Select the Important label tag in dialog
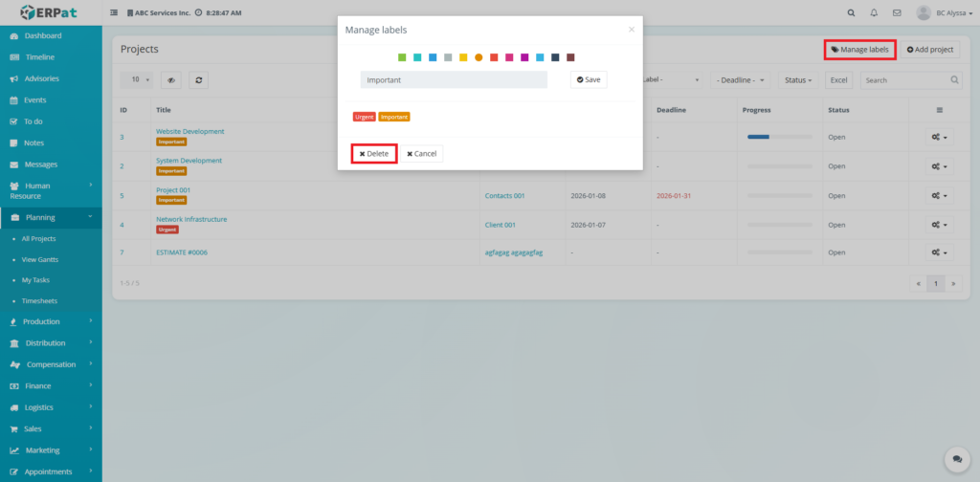980x482 pixels. 393,117
